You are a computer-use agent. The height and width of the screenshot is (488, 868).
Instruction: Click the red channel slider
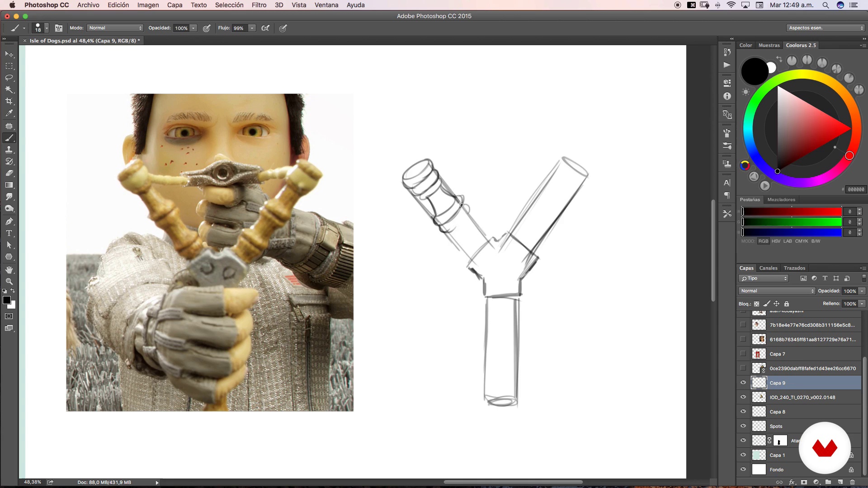click(x=791, y=211)
